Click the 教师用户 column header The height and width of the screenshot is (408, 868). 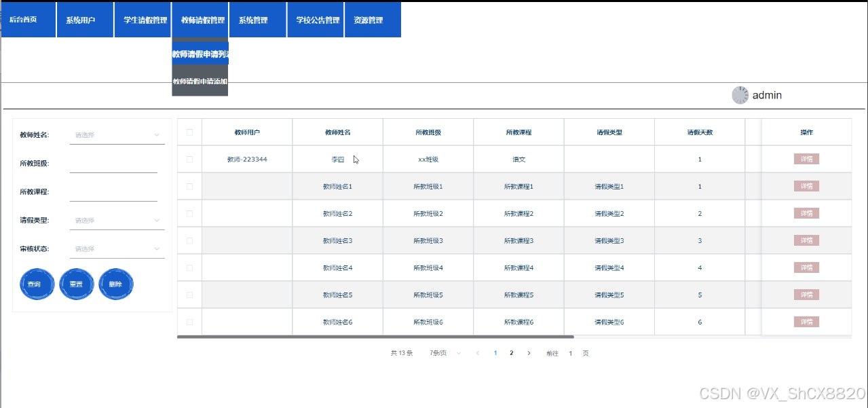[247, 132]
